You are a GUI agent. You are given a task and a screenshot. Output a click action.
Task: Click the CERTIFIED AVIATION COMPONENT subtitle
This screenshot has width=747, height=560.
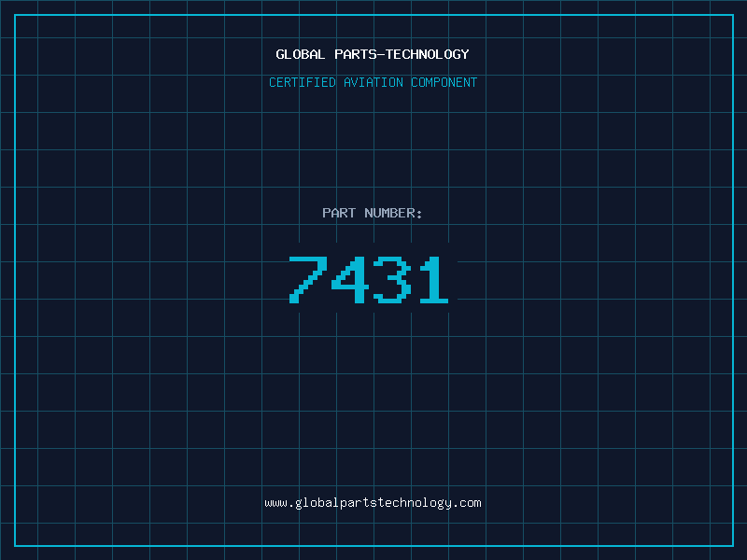click(x=373, y=82)
